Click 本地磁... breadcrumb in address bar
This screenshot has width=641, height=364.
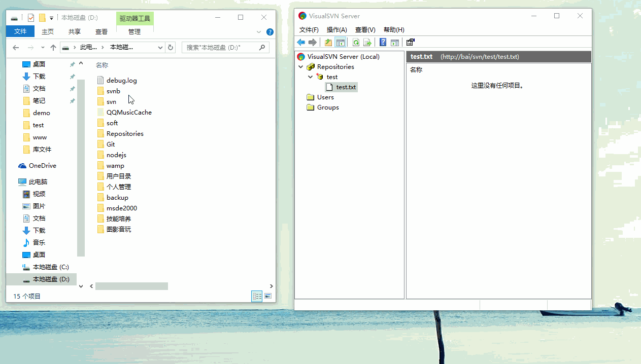click(x=121, y=48)
